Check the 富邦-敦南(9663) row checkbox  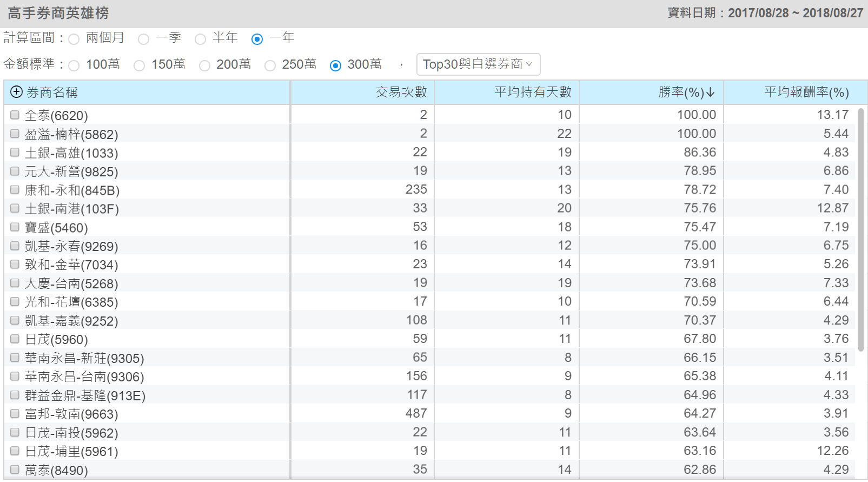point(15,414)
